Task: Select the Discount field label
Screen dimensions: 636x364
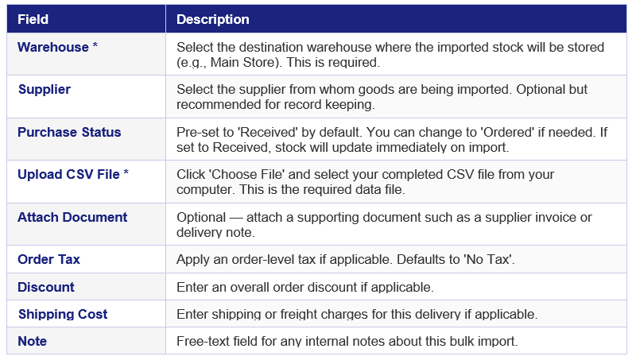Action: pyautogui.click(x=46, y=287)
